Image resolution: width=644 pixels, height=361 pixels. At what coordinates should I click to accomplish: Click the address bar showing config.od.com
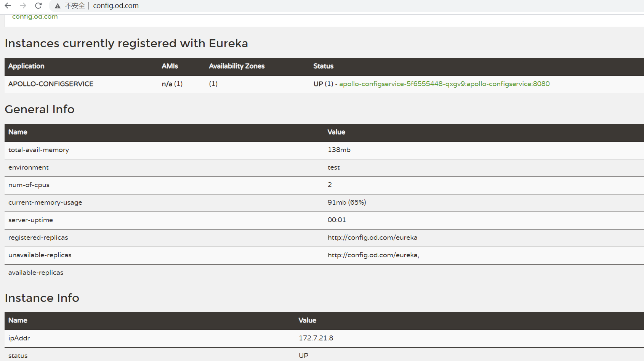pos(116,6)
